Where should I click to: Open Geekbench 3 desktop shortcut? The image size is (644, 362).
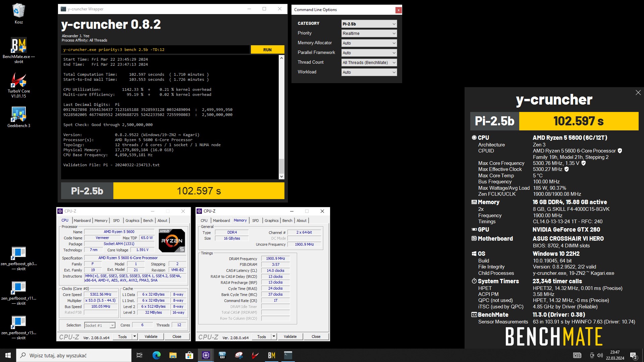click(x=19, y=117)
